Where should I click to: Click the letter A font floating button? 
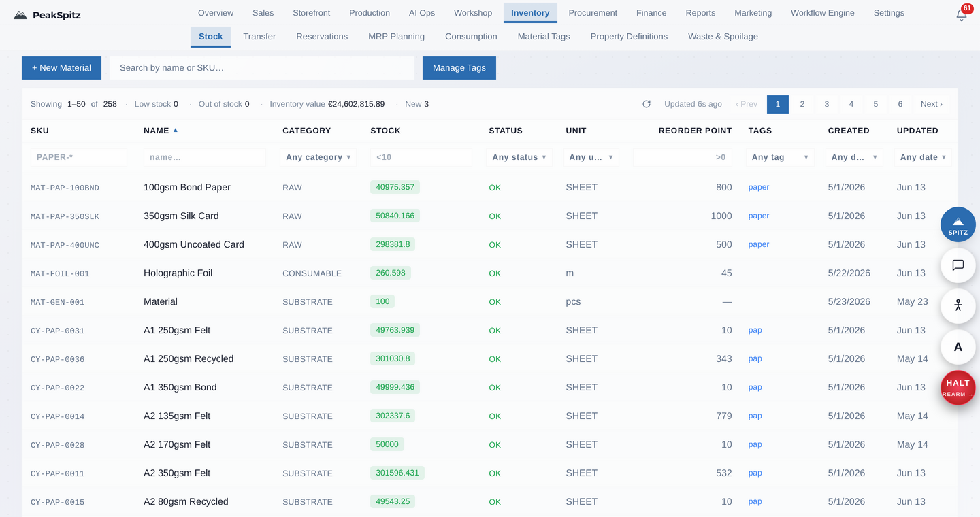tap(958, 347)
